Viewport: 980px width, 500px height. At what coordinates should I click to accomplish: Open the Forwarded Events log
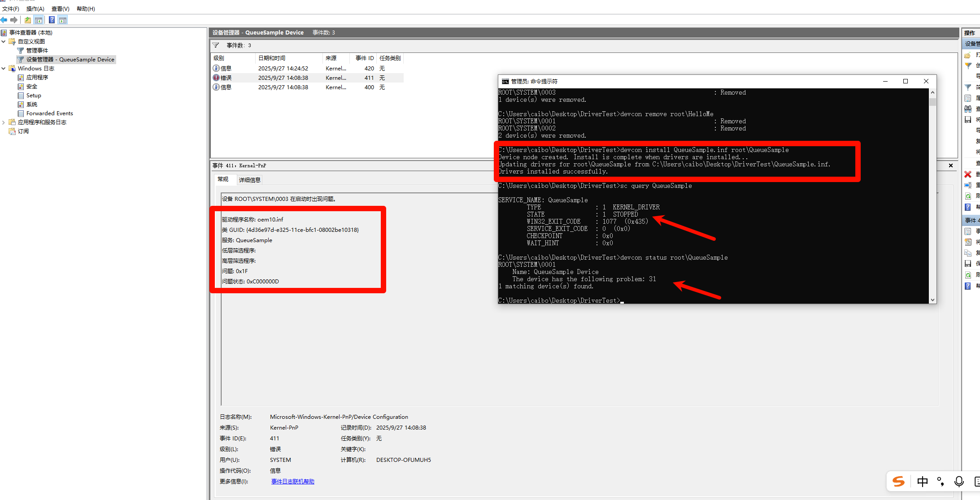point(49,113)
